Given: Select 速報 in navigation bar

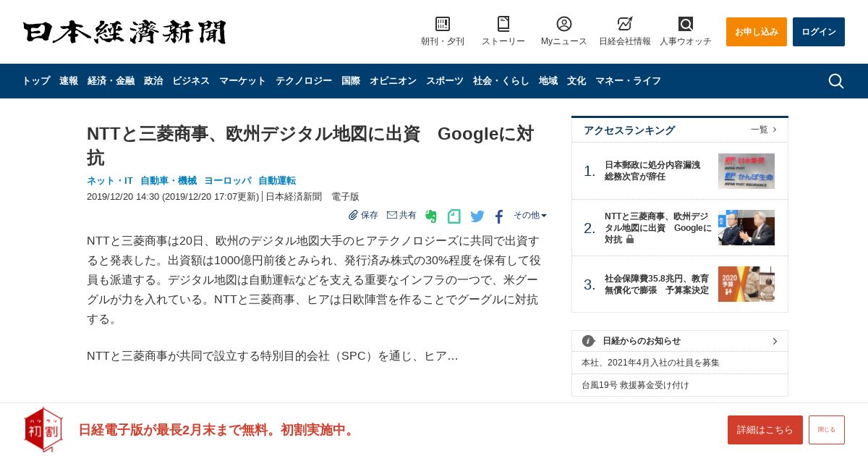Looking at the screenshot, I should pos(69,81).
